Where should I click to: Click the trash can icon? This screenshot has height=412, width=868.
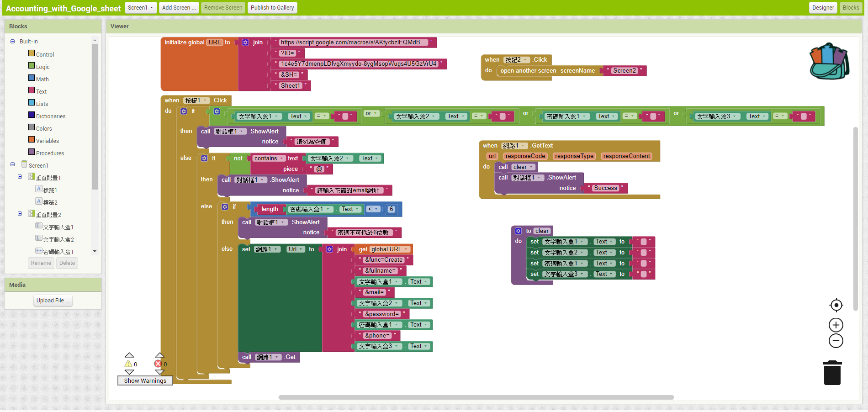[832, 373]
